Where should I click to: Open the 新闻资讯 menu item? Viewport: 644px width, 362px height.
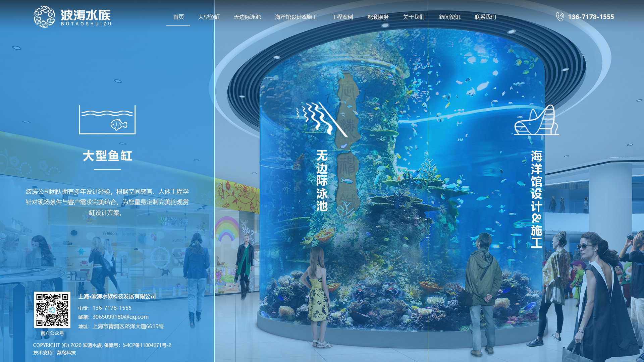point(450,17)
